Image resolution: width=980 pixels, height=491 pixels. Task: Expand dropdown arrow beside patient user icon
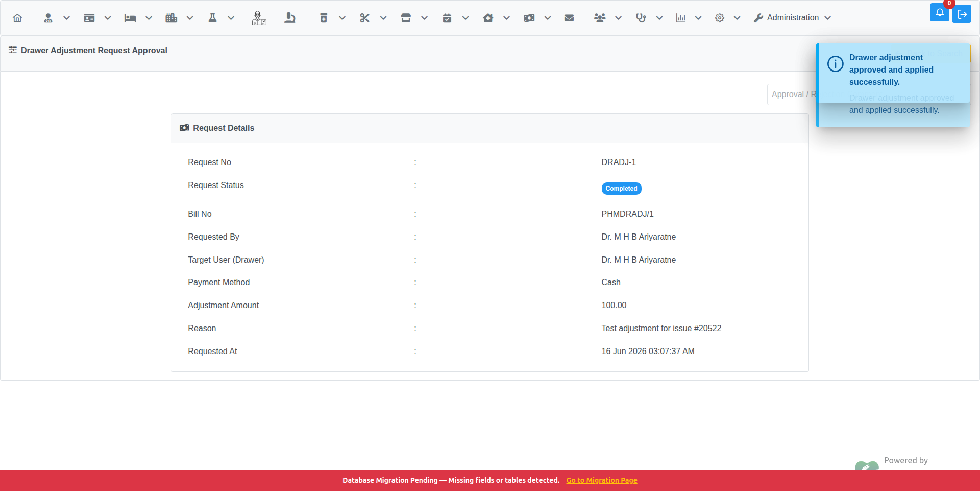(66, 18)
